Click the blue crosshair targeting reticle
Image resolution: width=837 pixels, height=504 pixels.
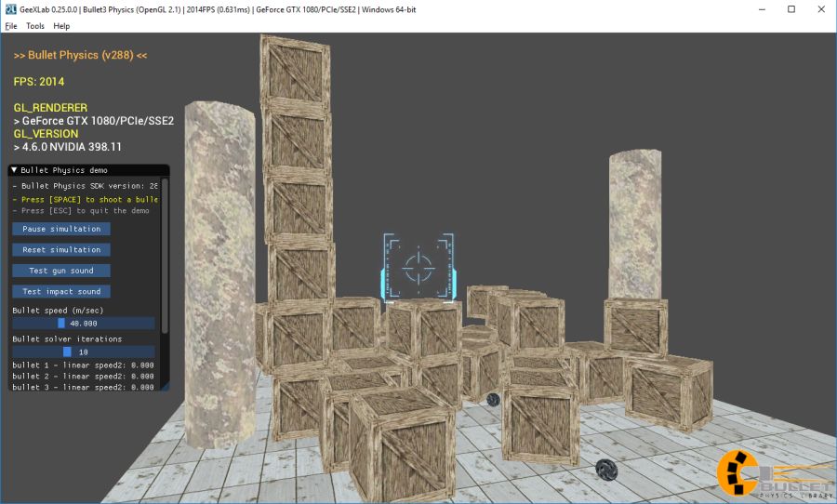[418, 267]
